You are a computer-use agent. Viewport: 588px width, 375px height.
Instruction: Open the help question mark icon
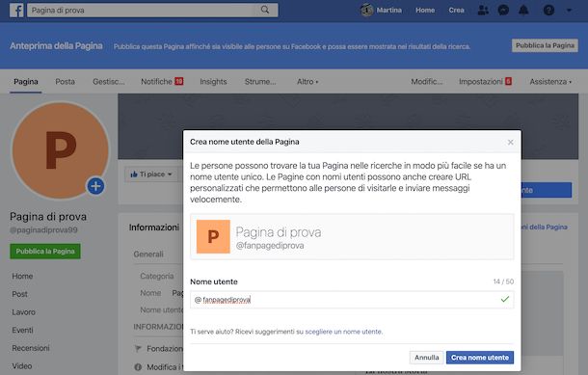[548, 11]
